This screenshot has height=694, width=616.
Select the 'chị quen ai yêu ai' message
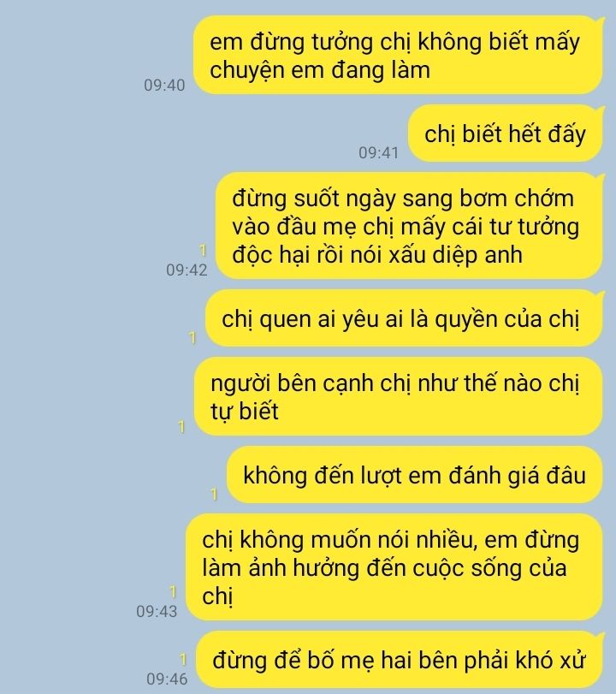point(405,318)
